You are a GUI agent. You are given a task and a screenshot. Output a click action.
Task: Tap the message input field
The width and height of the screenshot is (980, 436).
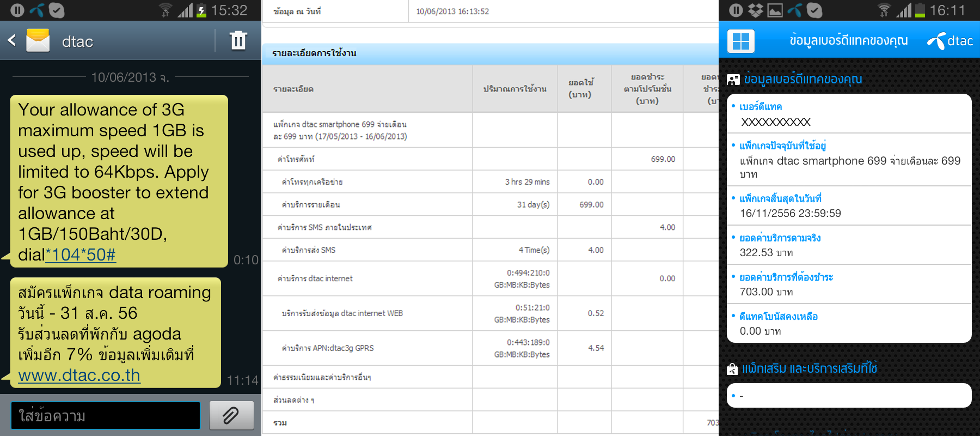pos(106,416)
